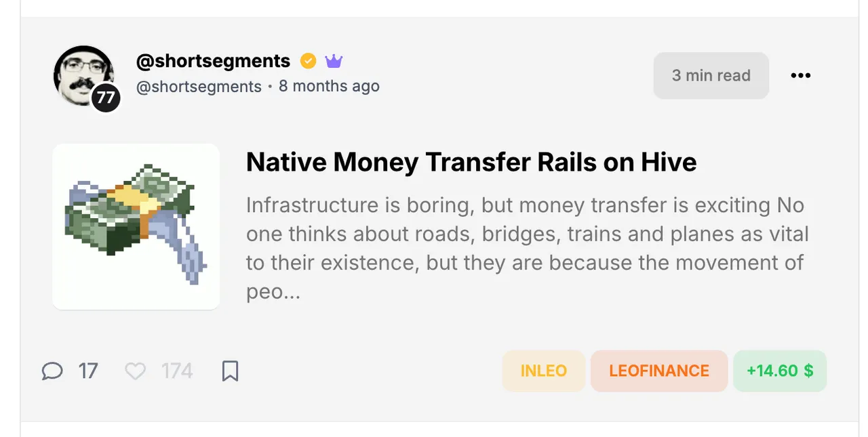Open the money stack post thumbnail
Image resolution: width=868 pixels, height=437 pixels.
(136, 226)
